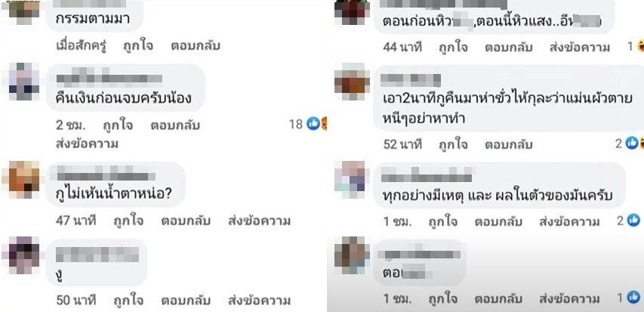Open the avatar of the กรรมตามมา commenter
644x312 pixels.
click(x=24, y=10)
